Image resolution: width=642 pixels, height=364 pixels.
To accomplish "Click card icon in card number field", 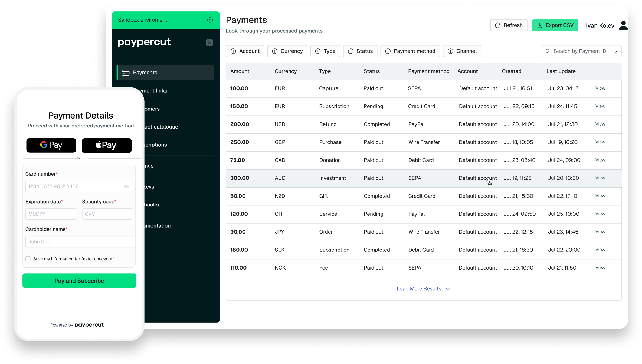I will (127, 186).
